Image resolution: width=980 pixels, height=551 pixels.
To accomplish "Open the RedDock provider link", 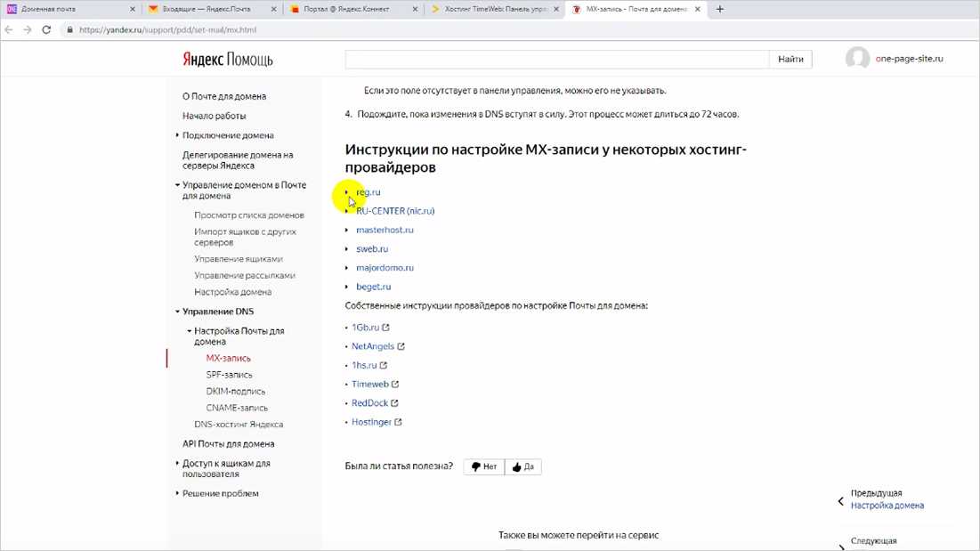I will click(369, 403).
